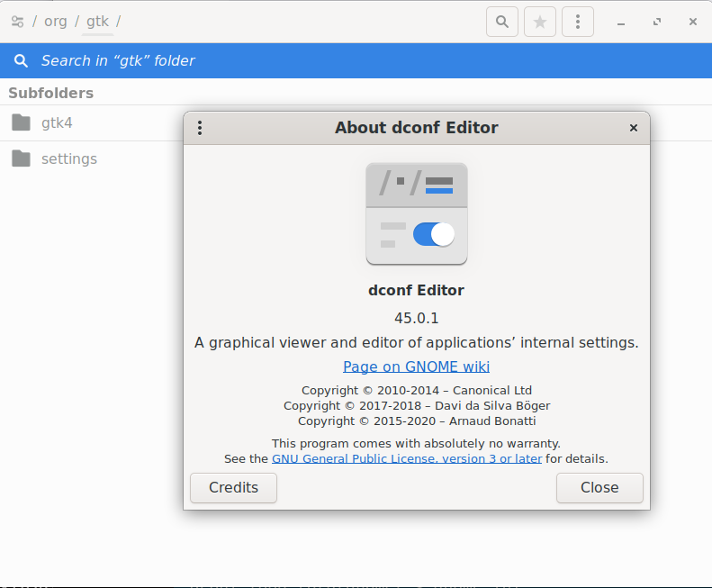Click the gtk4 folder icon
Screen dimensions: 712x588
point(21,122)
